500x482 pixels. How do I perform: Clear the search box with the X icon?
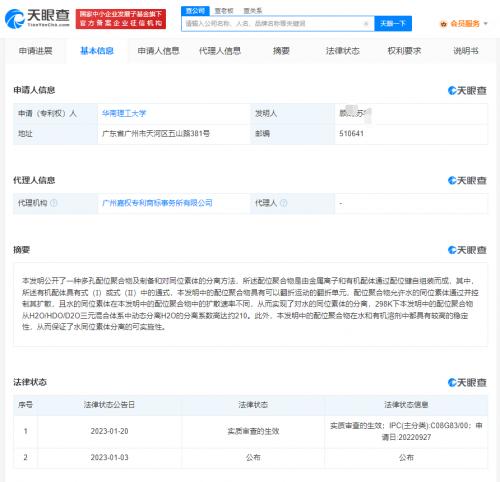coord(366,24)
